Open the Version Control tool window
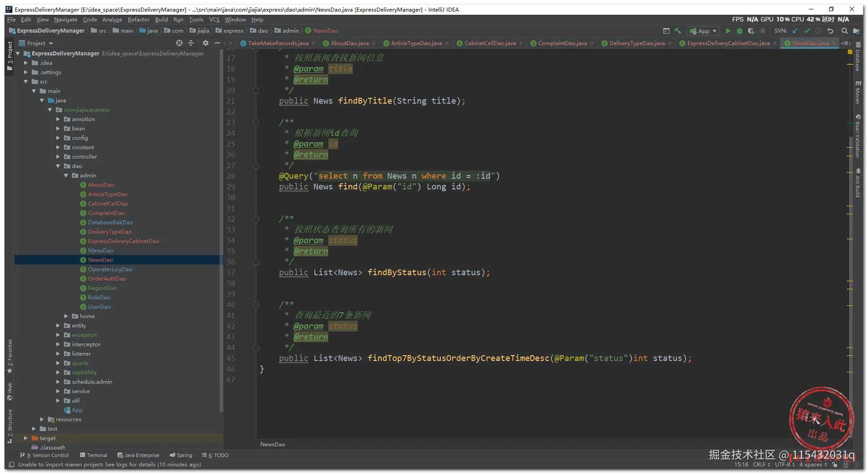The width and height of the screenshot is (868, 474). (x=45, y=455)
